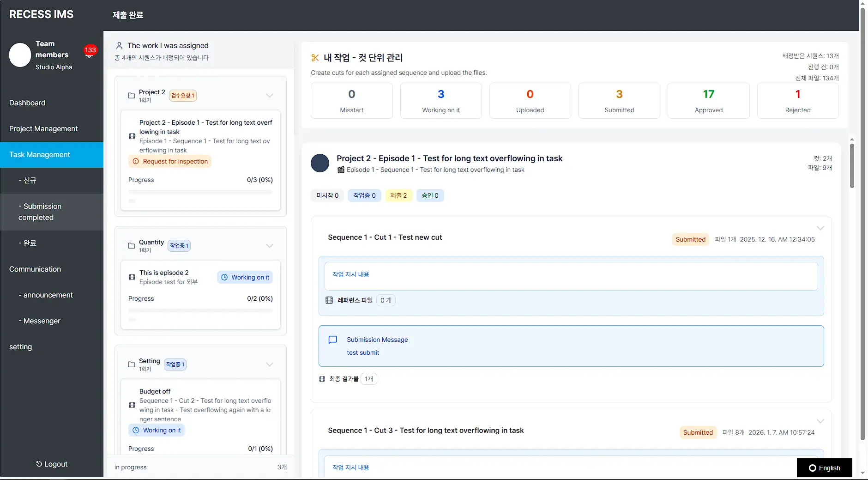Open the Dashboard sidebar menu
This screenshot has width=868, height=480.
tap(27, 103)
